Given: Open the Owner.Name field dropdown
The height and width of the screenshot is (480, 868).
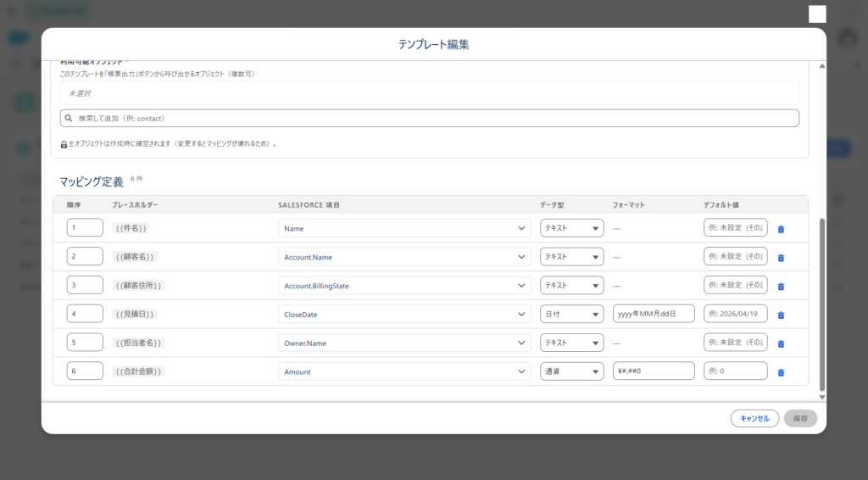Looking at the screenshot, I should [404, 343].
